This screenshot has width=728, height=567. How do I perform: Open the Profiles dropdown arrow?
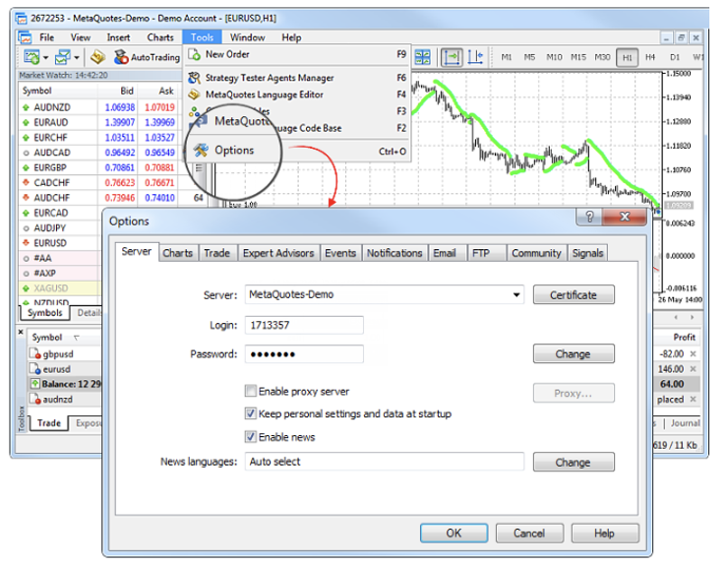76,58
